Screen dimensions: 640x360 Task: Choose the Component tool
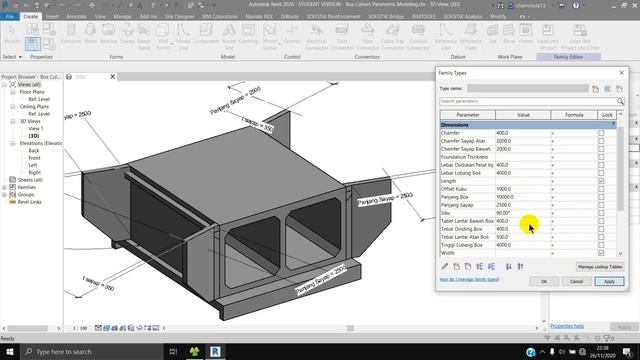click(x=206, y=34)
